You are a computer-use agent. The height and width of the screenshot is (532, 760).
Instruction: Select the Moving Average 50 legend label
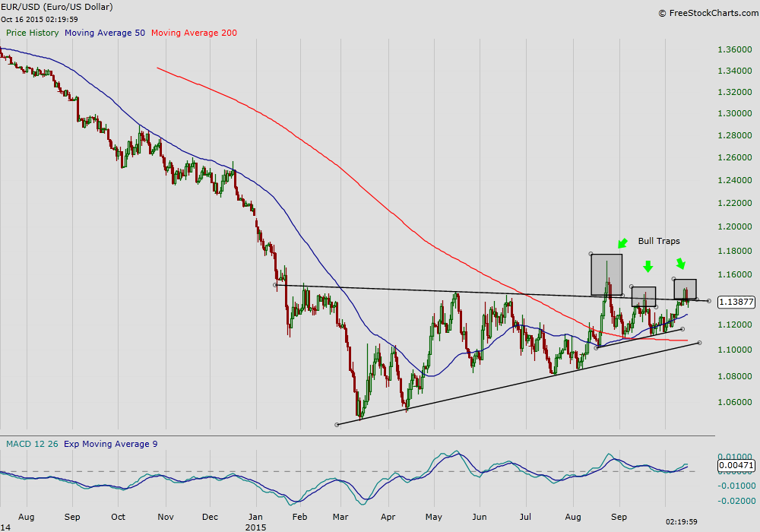tap(105, 33)
